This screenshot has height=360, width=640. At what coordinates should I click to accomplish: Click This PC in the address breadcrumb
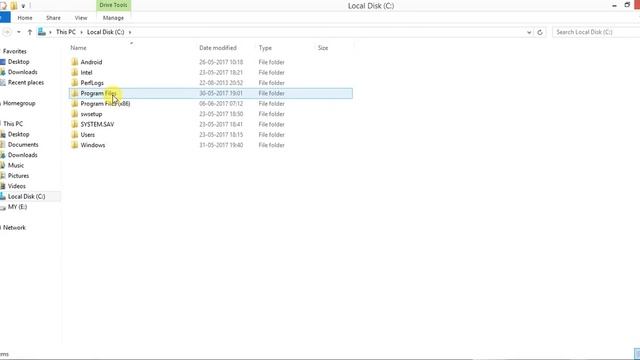click(66, 32)
